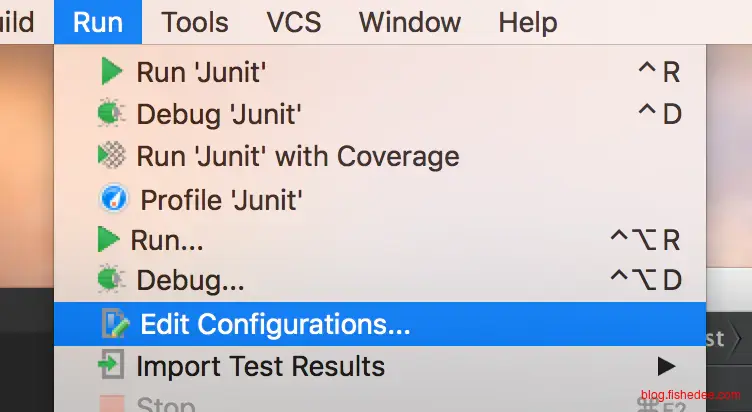Click the Edit Configurations pencil icon

click(x=116, y=324)
